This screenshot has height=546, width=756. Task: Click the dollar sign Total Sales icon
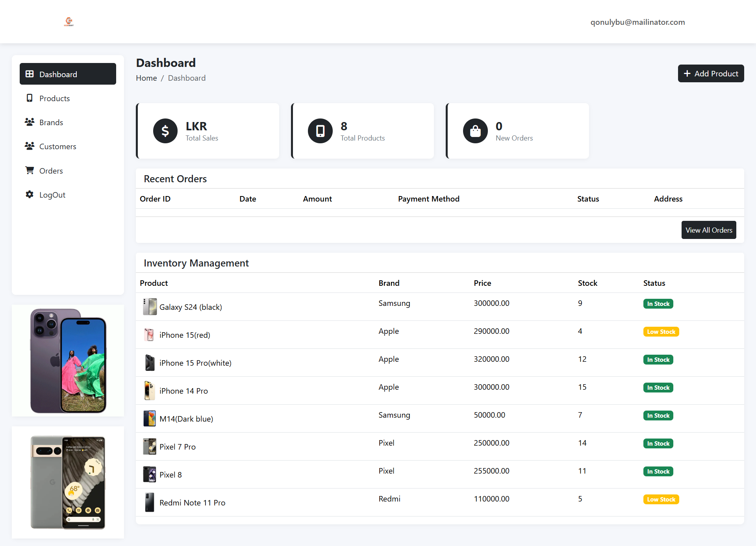(165, 131)
